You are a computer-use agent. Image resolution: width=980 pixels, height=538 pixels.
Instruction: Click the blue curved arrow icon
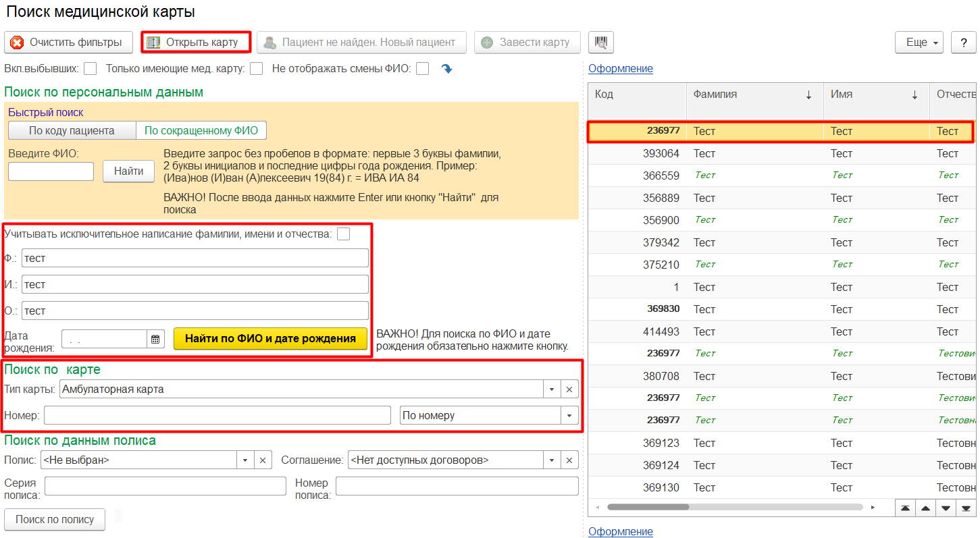(446, 68)
